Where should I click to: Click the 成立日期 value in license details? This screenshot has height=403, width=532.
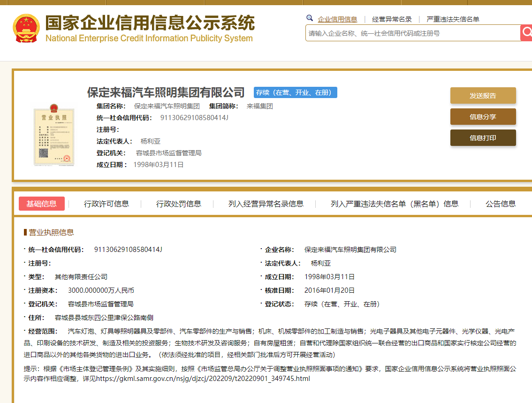coord(329,277)
